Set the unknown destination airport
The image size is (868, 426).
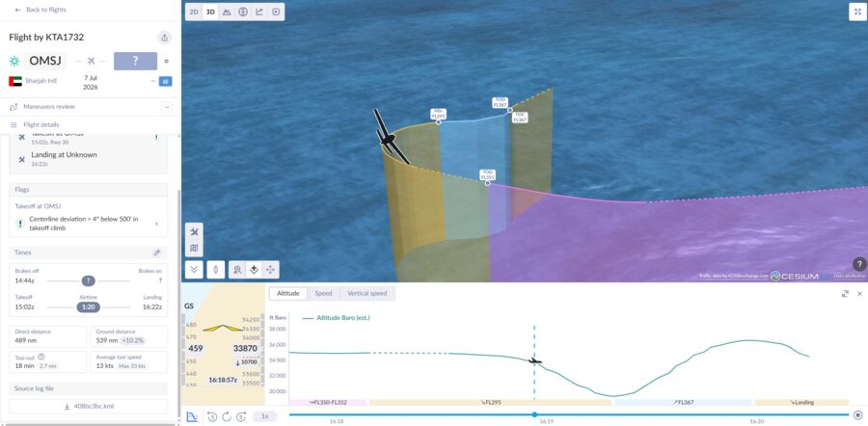tap(135, 61)
